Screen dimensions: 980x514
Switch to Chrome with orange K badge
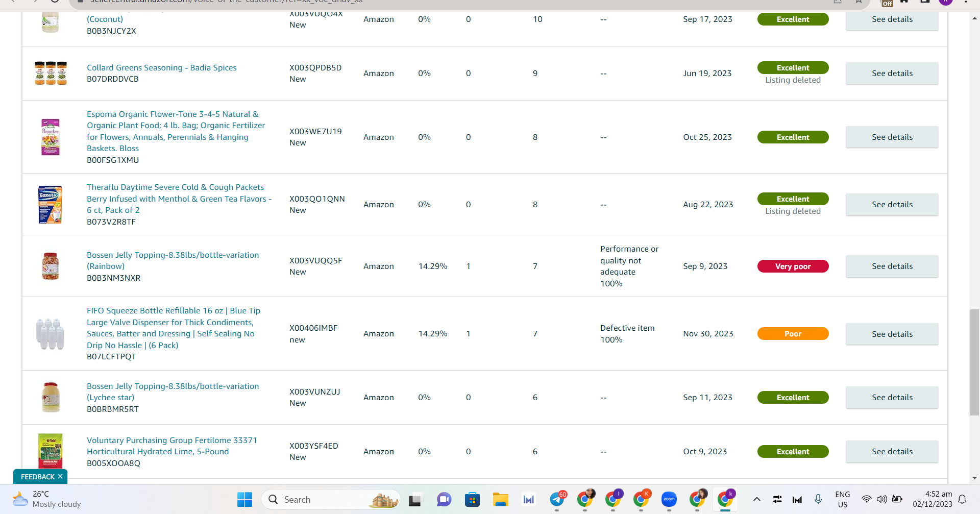click(x=641, y=499)
